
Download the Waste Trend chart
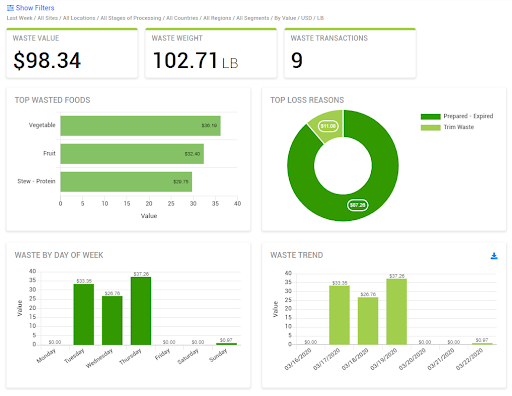(494, 256)
